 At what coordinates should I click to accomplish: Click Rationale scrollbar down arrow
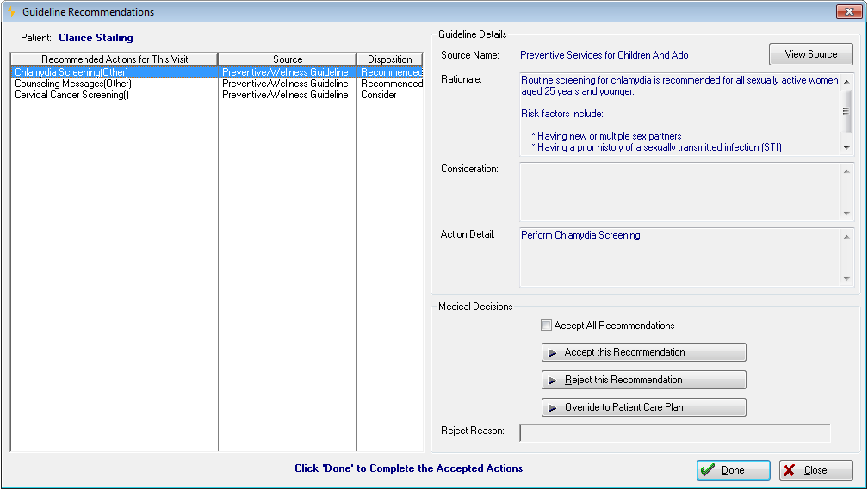pyautogui.click(x=846, y=147)
